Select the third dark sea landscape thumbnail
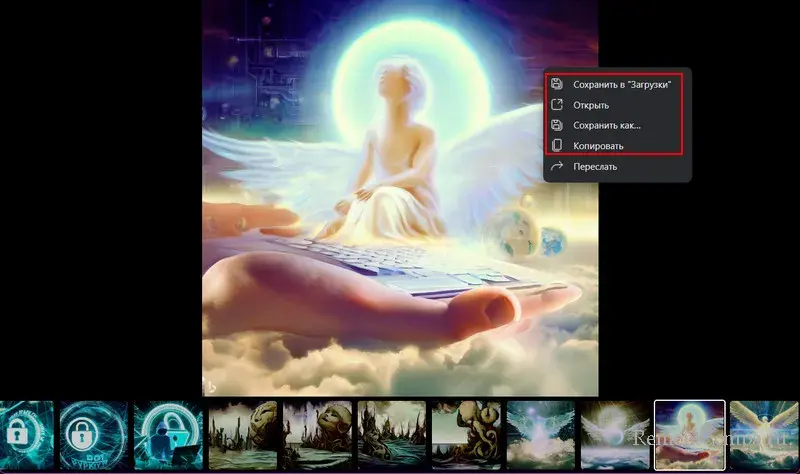The height and width of the screenshot is (474, 800). click(x=391, y=435)
